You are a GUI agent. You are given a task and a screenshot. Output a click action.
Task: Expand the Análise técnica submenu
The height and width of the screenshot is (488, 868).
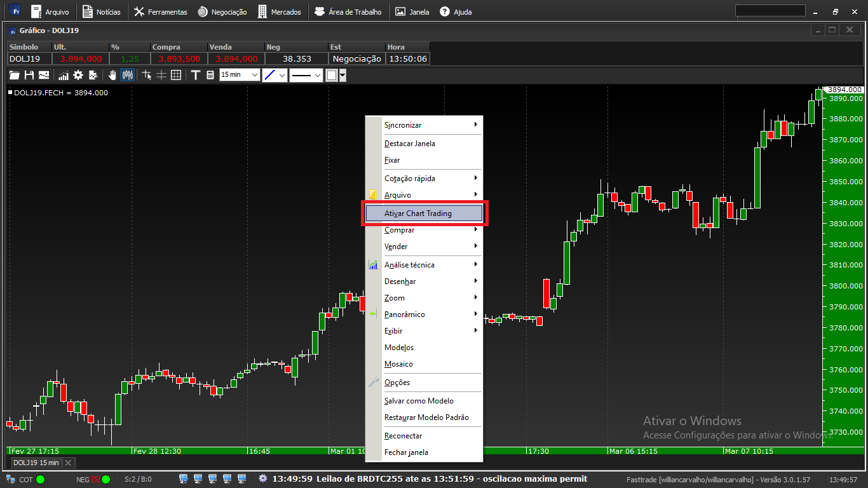click(x=424, y=265)
